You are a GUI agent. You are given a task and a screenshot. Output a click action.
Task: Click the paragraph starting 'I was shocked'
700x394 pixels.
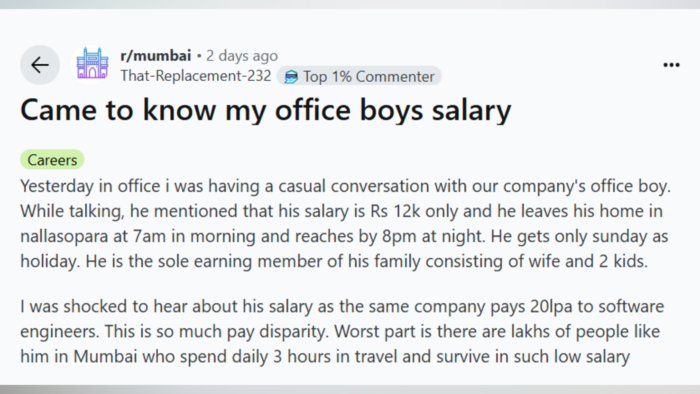[342, 332]
